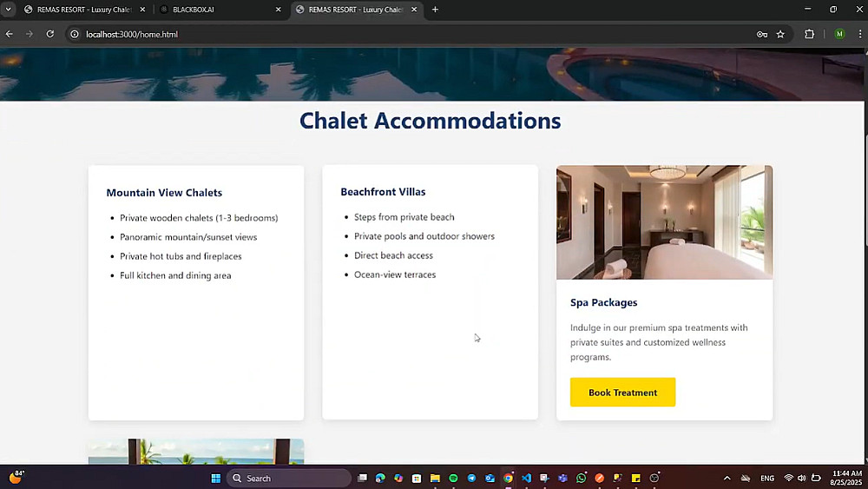
Task: Click 'Full kitchen and dining area' item
Action: (175, 275)
